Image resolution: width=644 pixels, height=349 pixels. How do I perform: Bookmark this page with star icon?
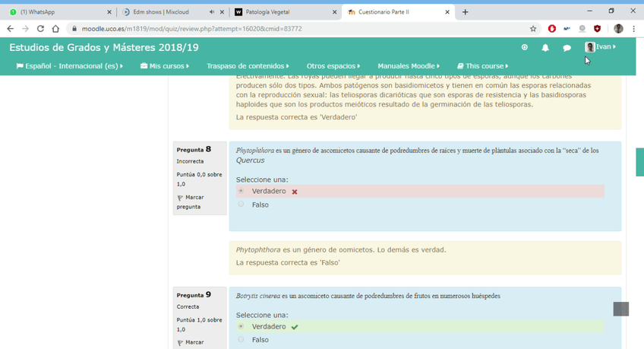pyautogui.click(x=533, y=29)
